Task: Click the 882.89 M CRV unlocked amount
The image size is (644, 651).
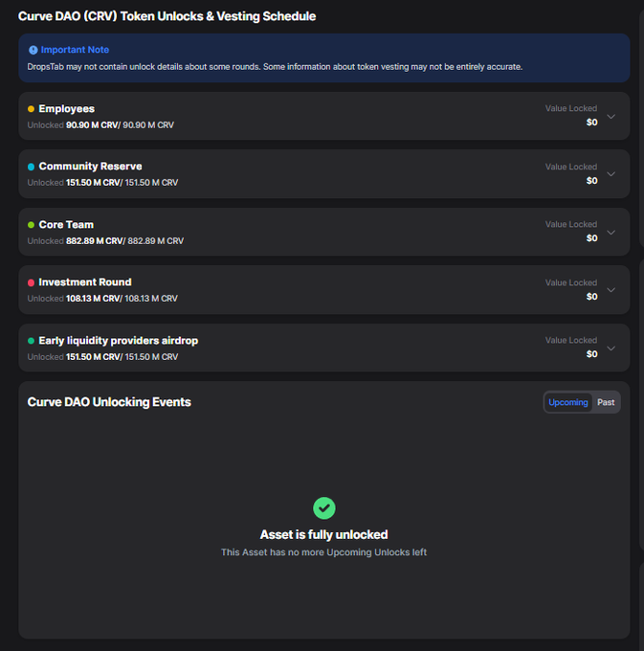Action: (x=94, y=241)
